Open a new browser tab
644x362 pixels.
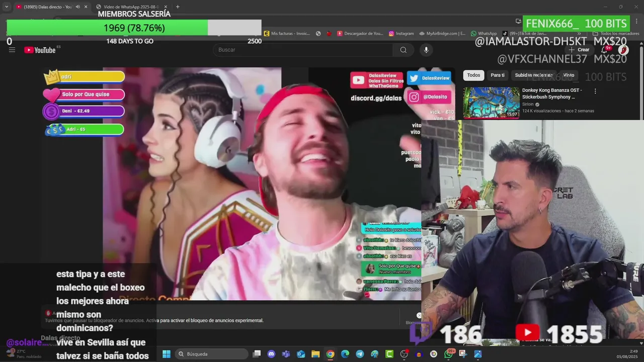(x=178, y=7)
